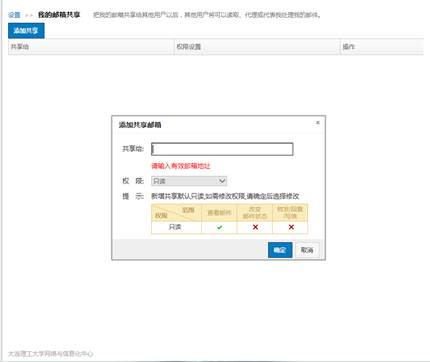430x362 pixels.
Task: Click the red X under 改变邮件状态
Action: click(255, 227)
